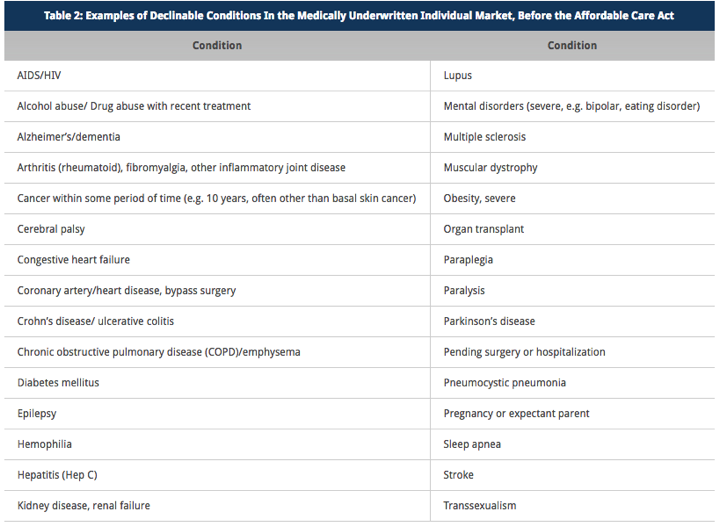Image resolution: width=720 pixels, height=527 pixels.
Task: Click the Diabetes mellitus entry
Action: 58,383
